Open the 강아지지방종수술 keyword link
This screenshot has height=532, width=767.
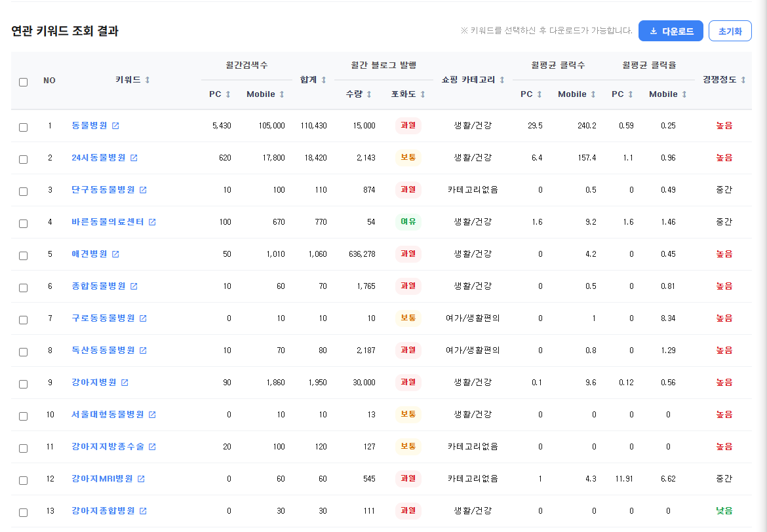pyautogui.click(x=108, y=447)
